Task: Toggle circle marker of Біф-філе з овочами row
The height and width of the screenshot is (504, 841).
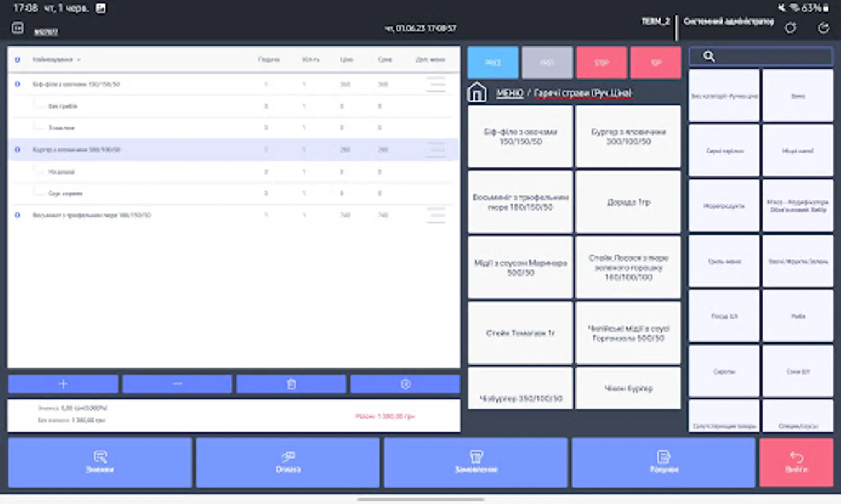Action: pos(17,84)
